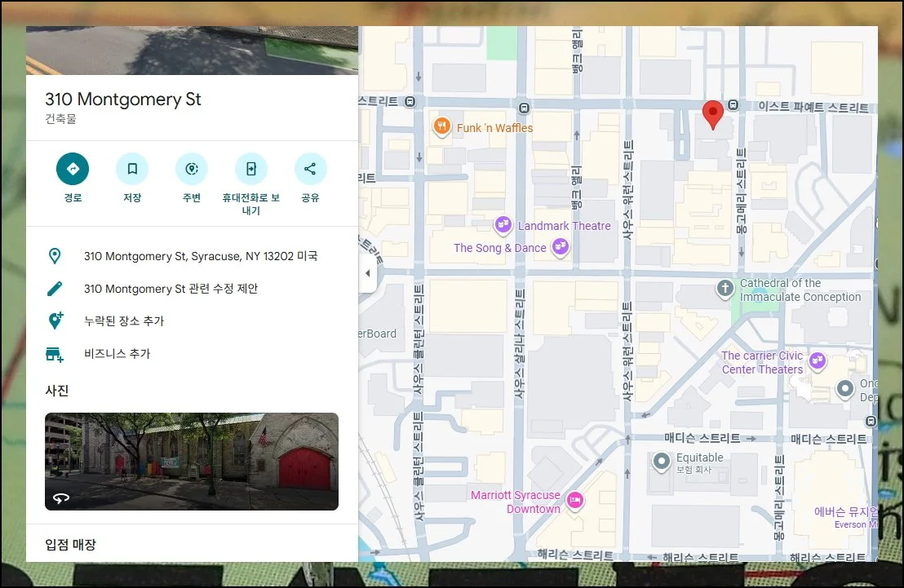Click The carrier Civic Center Theaters marker
Image resolution: width=904 pixels, height=588 pixels.
pyautogui.click(x=818, y=360)
